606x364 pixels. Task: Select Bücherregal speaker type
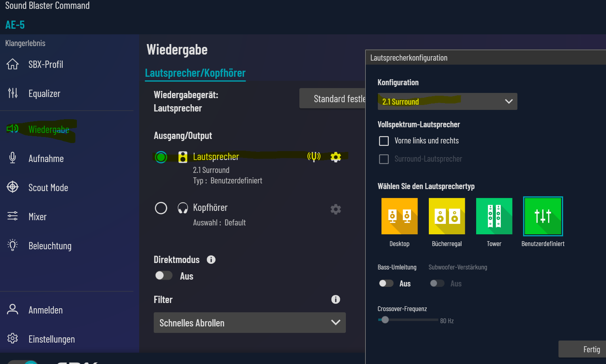point(447,216)
